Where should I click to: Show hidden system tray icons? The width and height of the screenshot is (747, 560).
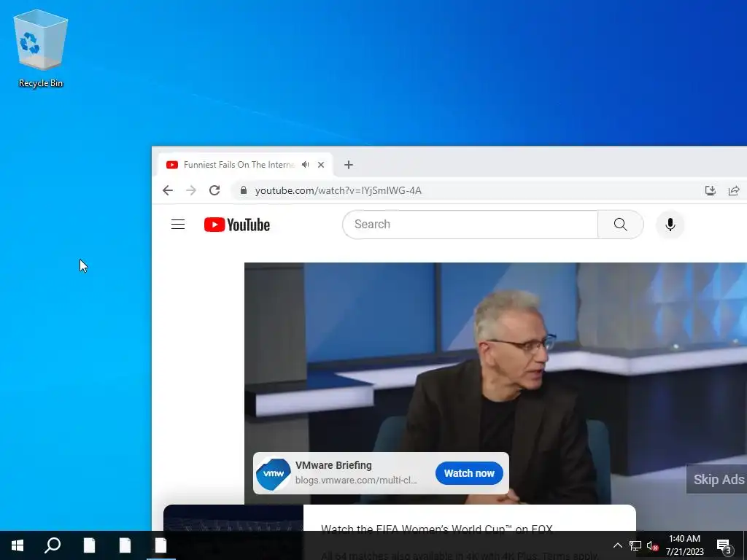(x=617, y=545)
